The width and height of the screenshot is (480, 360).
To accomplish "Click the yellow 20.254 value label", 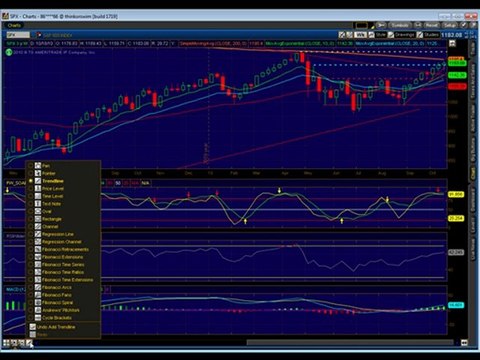I will coord(456,218).
